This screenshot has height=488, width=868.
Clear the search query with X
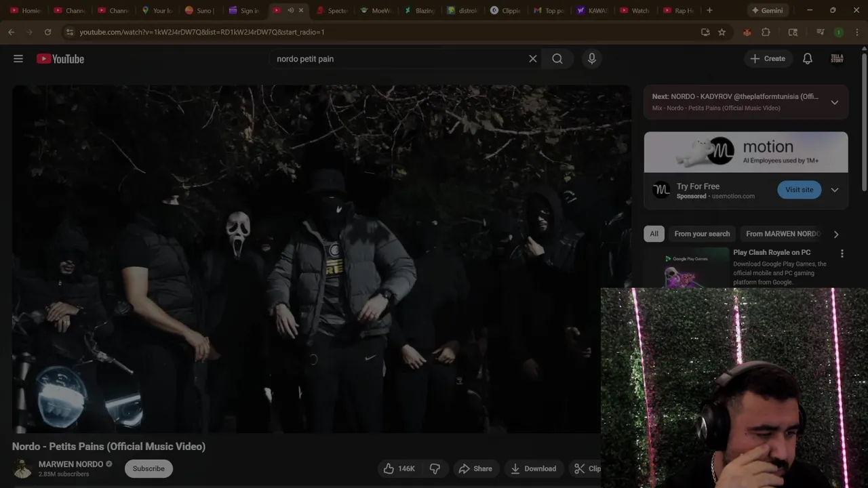pyautogui.click(x=533, y=59)
